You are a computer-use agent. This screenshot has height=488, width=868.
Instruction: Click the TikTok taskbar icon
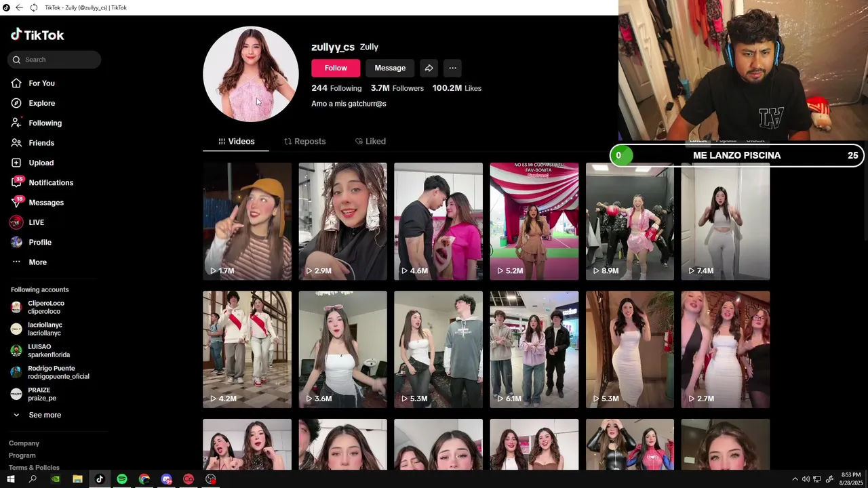click(x=100, y=479)
